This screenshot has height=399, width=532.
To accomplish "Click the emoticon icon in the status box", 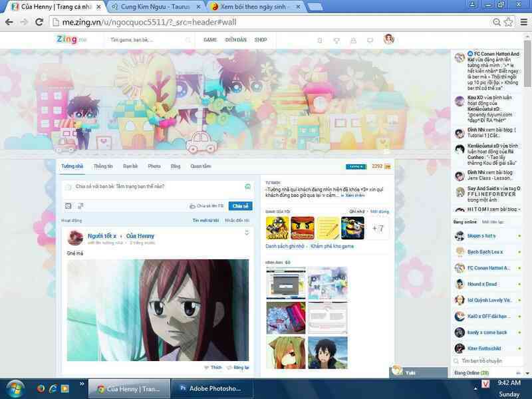I will [247, 187].
